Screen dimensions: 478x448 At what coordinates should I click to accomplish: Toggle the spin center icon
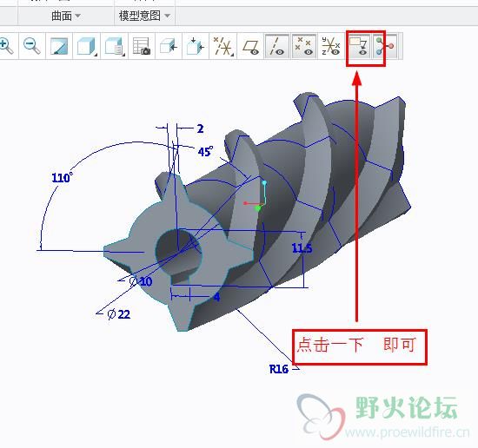(x=385, y=46)
